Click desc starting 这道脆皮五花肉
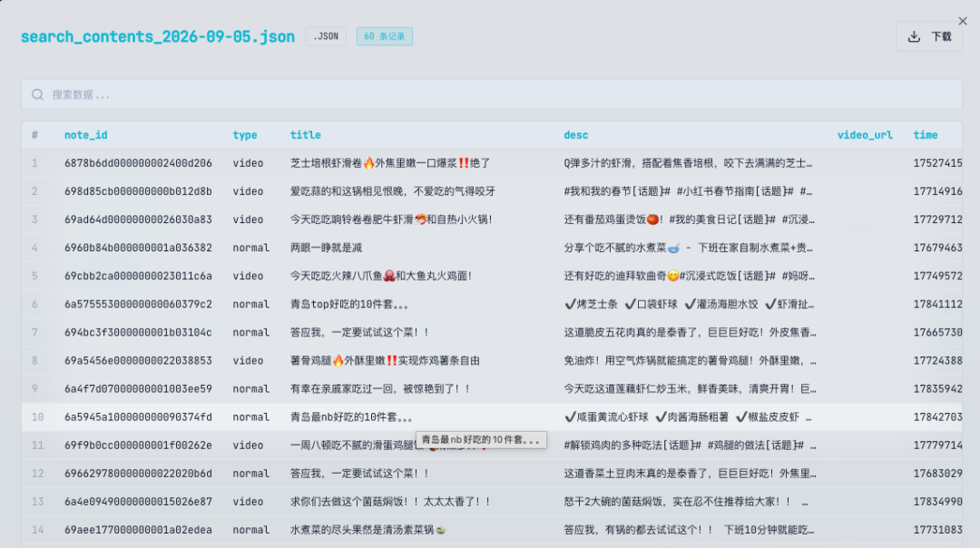The height and width of the screenshot is (548, 980). tap(690, 332)
